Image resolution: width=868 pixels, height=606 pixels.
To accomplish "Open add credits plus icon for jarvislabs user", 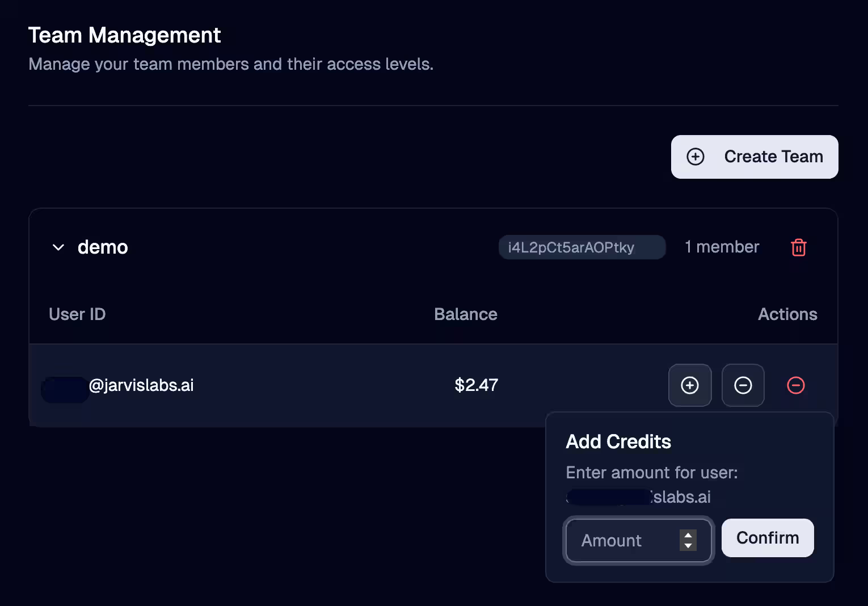I will pos(690,385).
